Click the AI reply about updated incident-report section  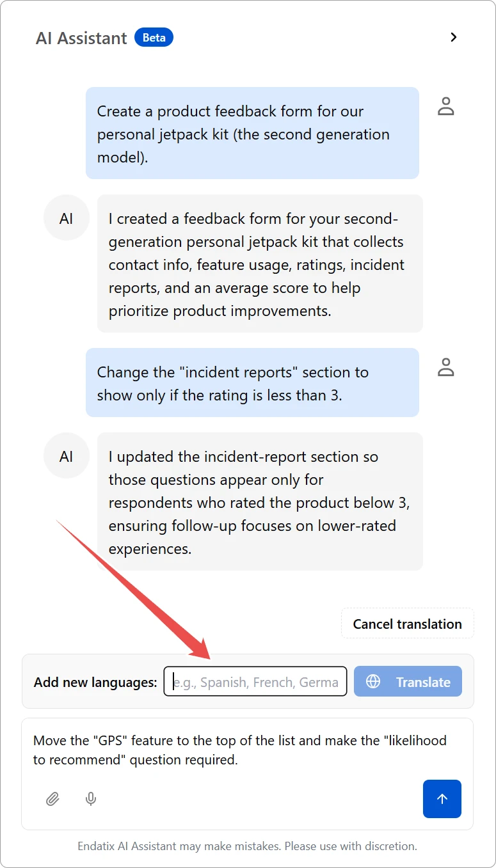[260, 502]
